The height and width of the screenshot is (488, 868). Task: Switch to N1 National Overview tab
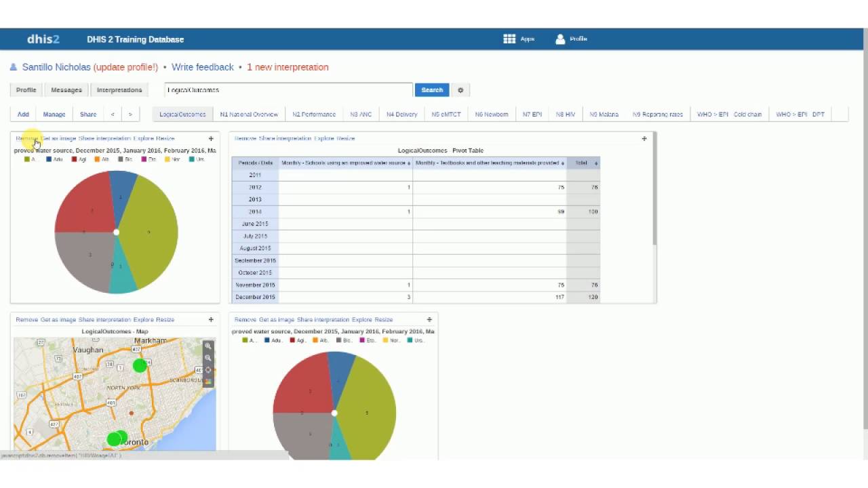pos(249,114)
